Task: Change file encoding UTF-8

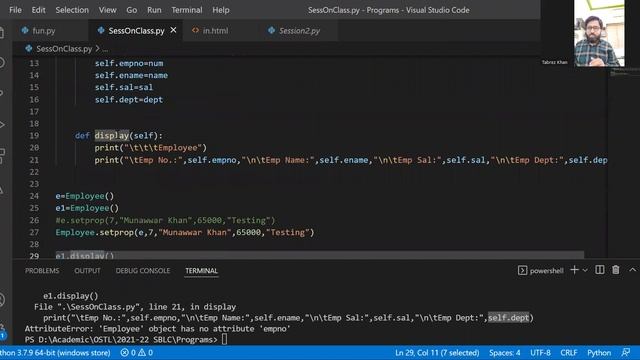Action: pos(540,353)
